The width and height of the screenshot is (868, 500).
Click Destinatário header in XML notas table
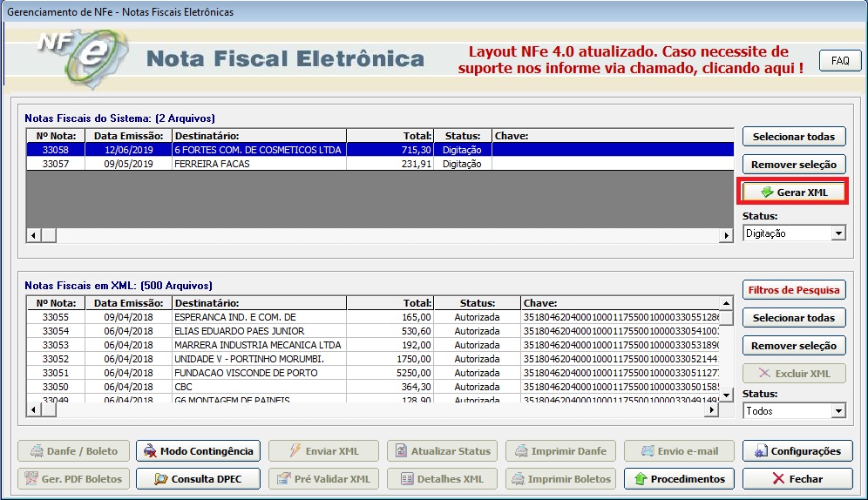coord(259,303)
